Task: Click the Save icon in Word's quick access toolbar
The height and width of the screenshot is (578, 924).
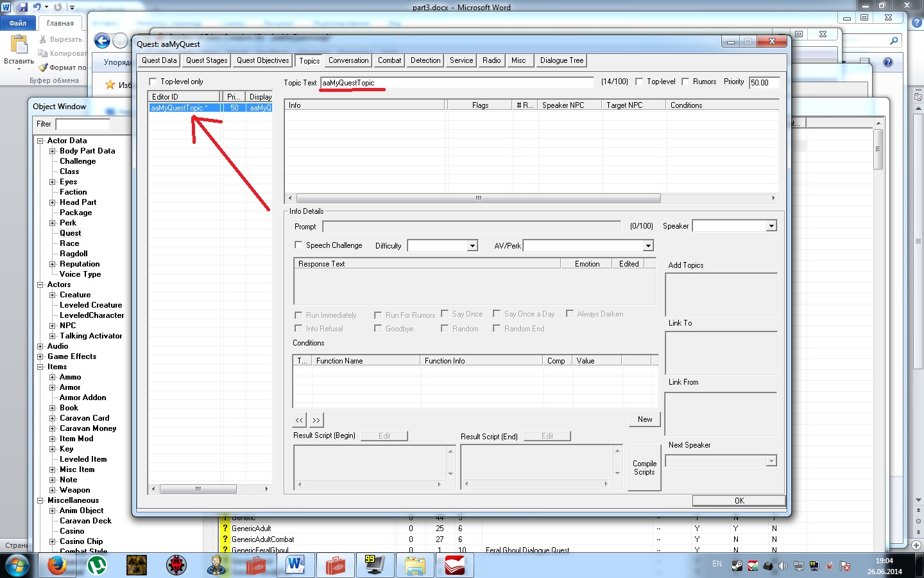Action: pyautogui.click(x=23, y=7)
